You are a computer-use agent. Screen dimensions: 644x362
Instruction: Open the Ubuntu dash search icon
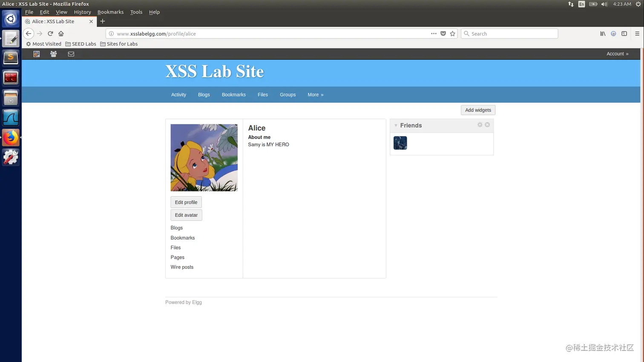[11, 19]
